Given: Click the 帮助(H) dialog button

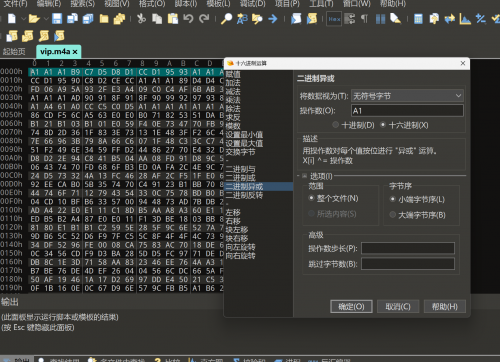Looking at the screenshot, I should click(444, 306).
